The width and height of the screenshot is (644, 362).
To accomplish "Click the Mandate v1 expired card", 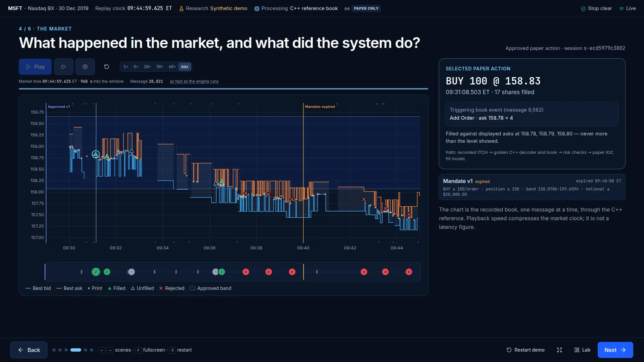I will [532, 187].
